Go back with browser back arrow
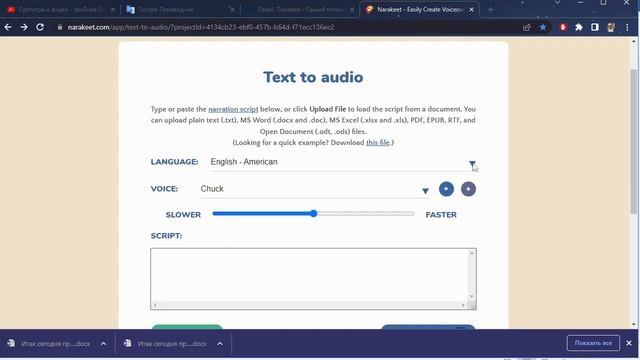 [x=8, y=27]
